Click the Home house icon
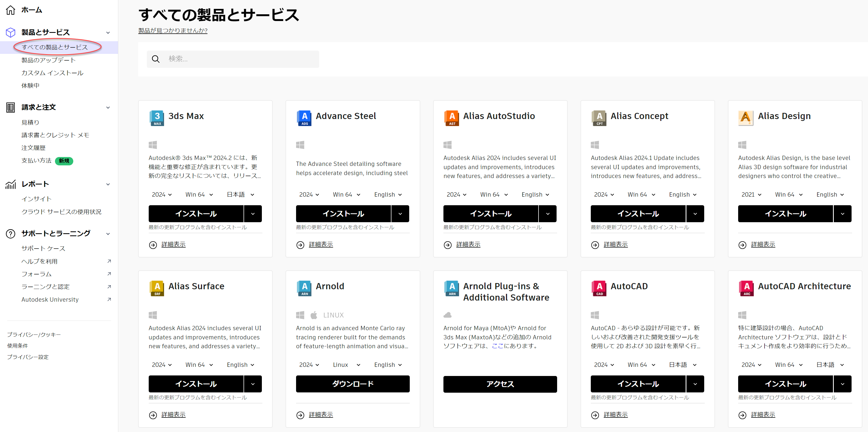Screen dimensions: 868x432 click(11, 10)
